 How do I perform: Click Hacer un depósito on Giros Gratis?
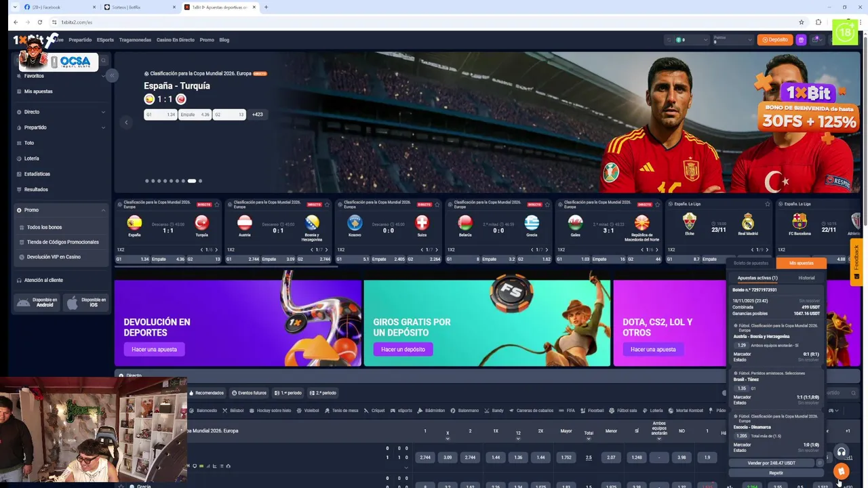coord(403,349)
